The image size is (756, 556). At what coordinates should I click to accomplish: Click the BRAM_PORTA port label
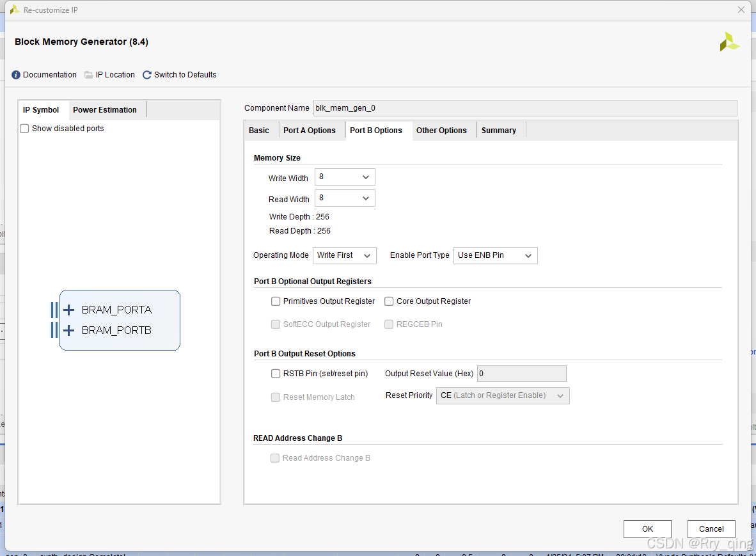[116, 310]
